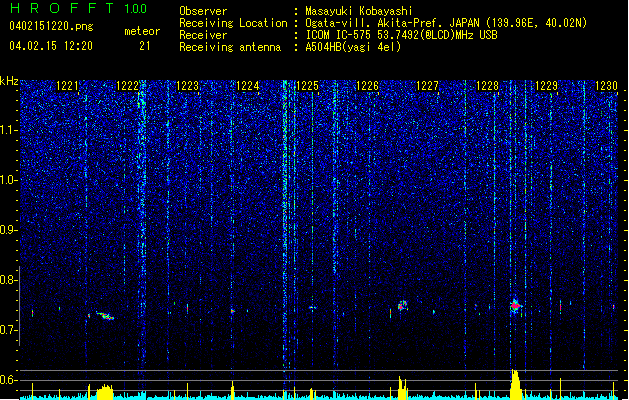Click the slanted long echo after 1221
This screenshot has width=629, height=400.
[105, 316]
